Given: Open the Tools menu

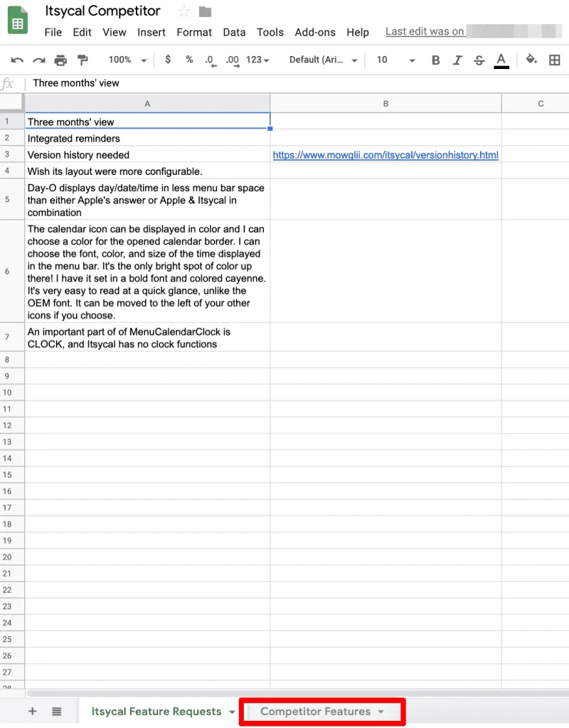Looking at the screenshot, I should pyautogui.click(x=270, y=32).
